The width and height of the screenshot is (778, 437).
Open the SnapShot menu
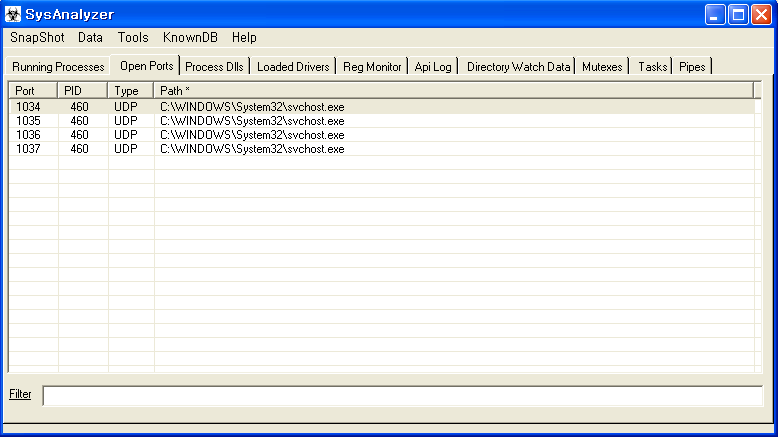pos(37,38)
